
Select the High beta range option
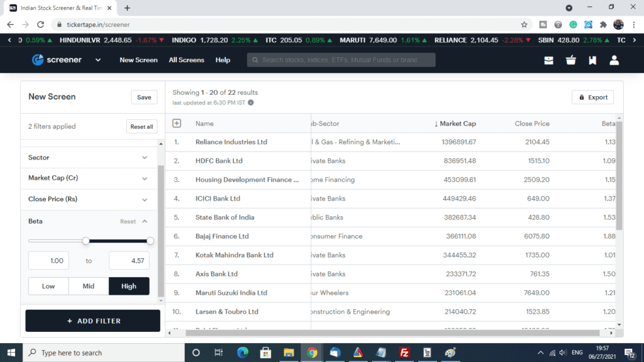coord(129,286)
